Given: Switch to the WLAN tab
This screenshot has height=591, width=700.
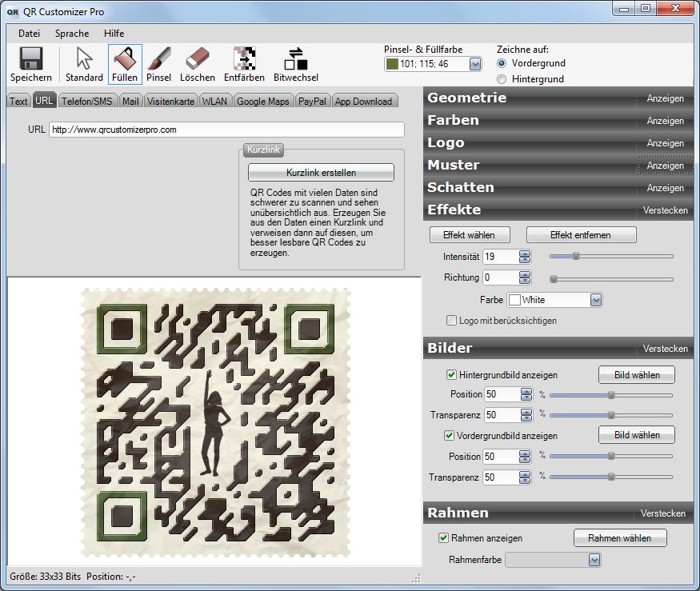Looking at the screenshot, I should pos(214,102).
